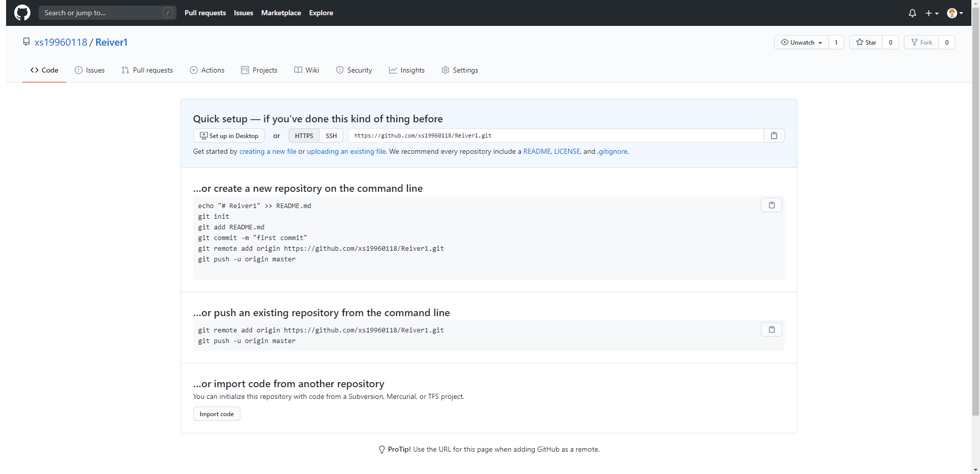Open the forks count next to Fork
The width and height of the screenshot is (980, 474).
point(947,42)
